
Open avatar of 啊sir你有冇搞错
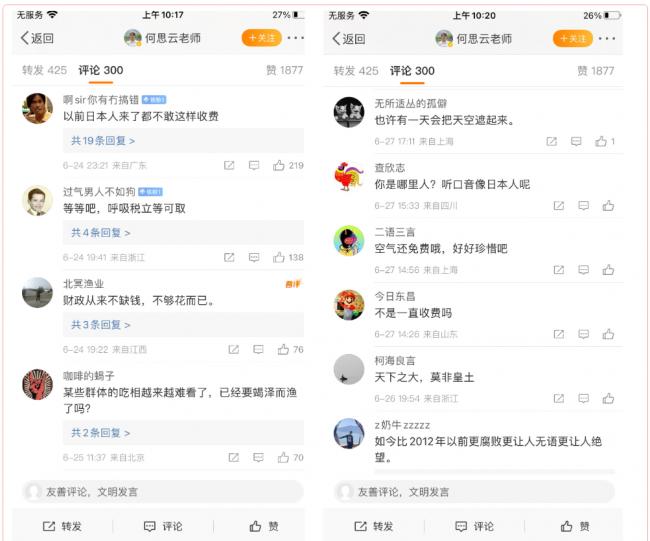37,108
